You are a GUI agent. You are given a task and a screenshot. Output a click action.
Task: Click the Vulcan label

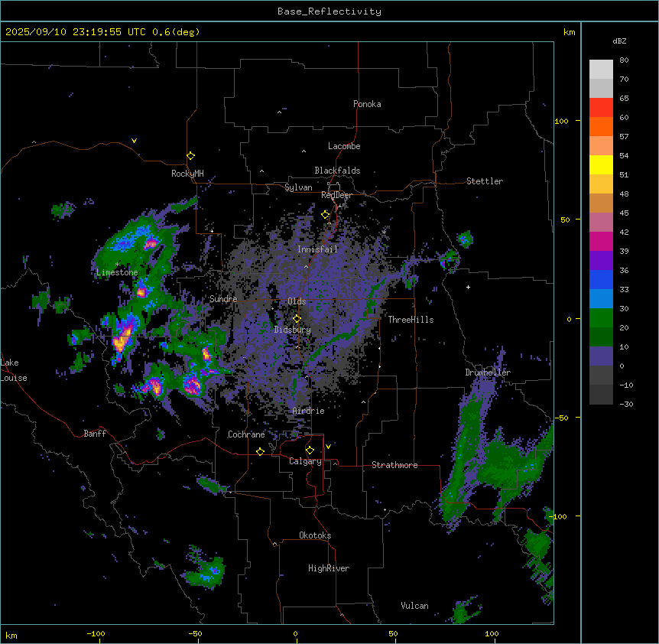pyautogui.click(x=414, y=606)
